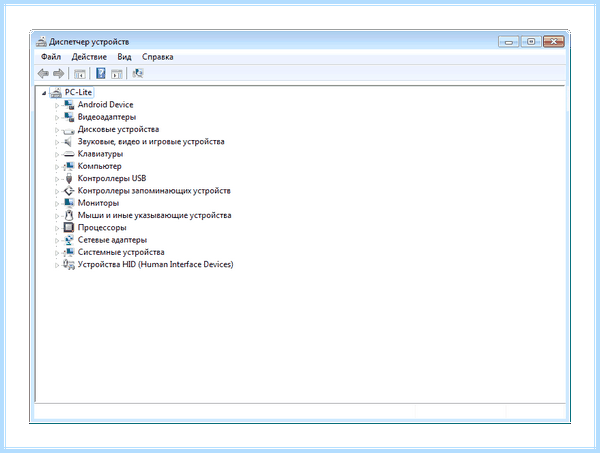
Task: Close the Диспетчер устройств window
Action: [x=554, y=41]
